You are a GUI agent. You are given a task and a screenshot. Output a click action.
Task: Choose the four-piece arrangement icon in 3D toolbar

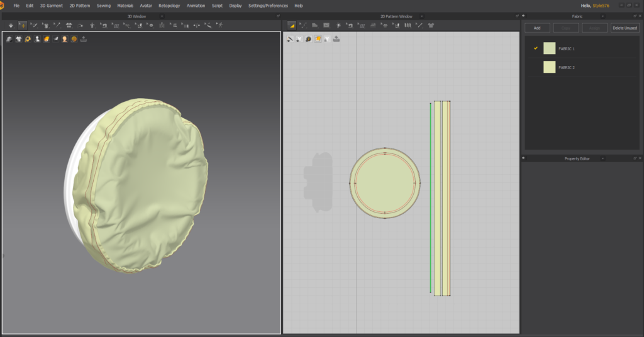pos(69,25)
